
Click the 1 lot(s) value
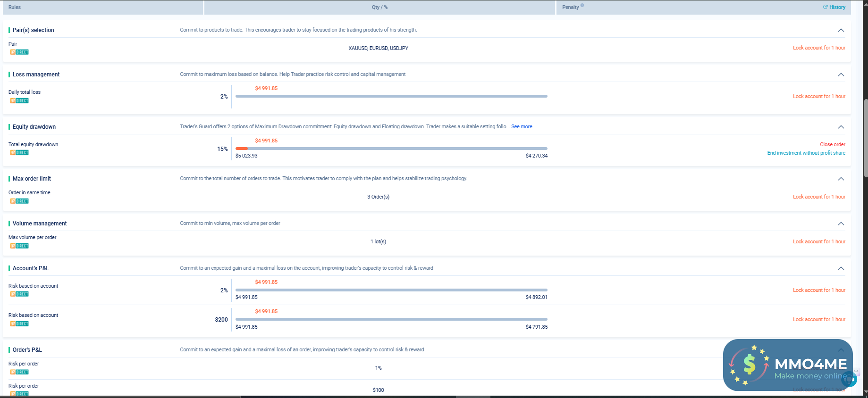(379, 241)
